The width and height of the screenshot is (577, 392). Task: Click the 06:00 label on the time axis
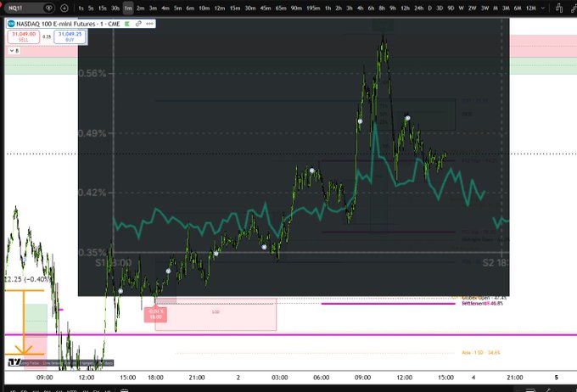coord(322,378)
